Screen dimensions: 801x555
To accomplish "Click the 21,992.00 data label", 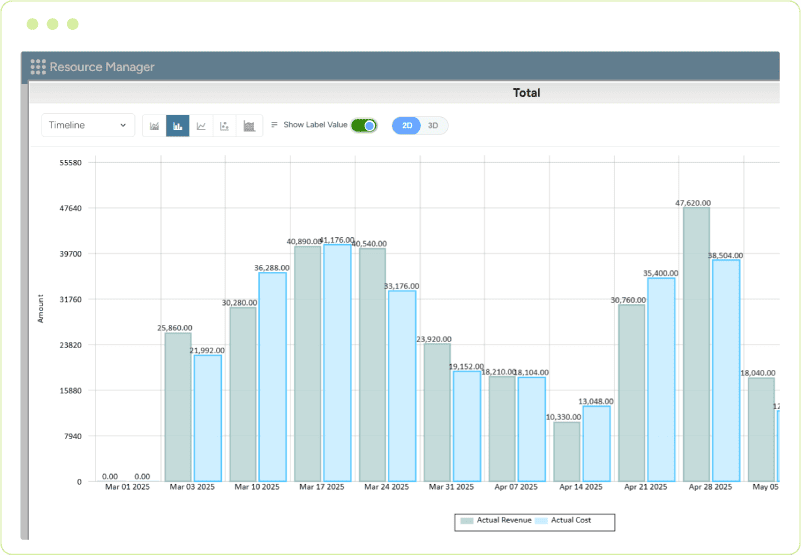I will [207, 351].
